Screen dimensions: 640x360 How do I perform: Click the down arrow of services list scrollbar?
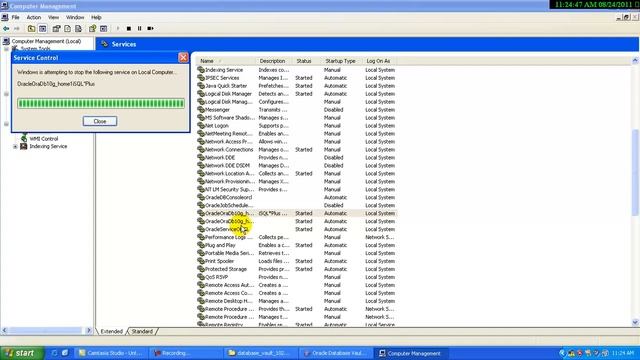pyautogui.click(x=635, y=322)
